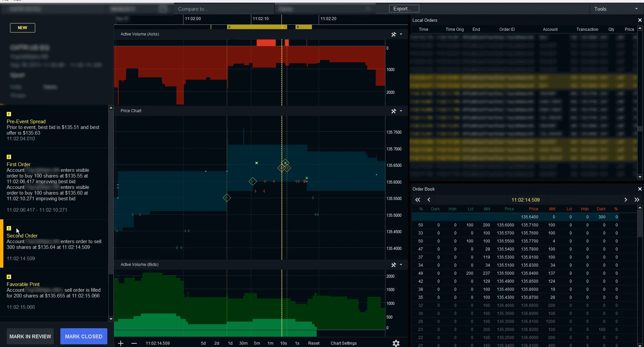Click the NEW status button

22,28
